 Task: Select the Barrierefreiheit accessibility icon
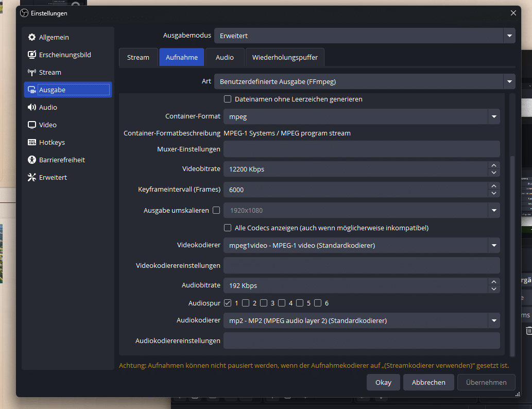click(x=32, y=160)
